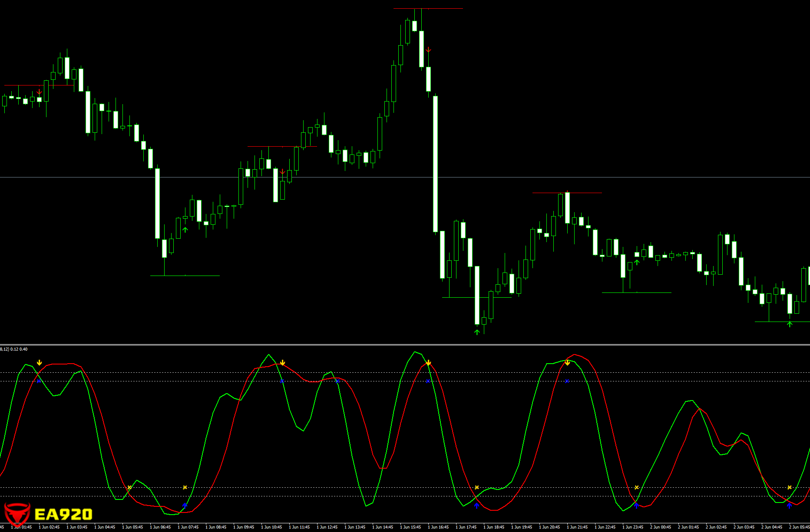Click the leftmost blue up arrow in oscillator
The width and height of the screenshot is (810, 532).
185,506
